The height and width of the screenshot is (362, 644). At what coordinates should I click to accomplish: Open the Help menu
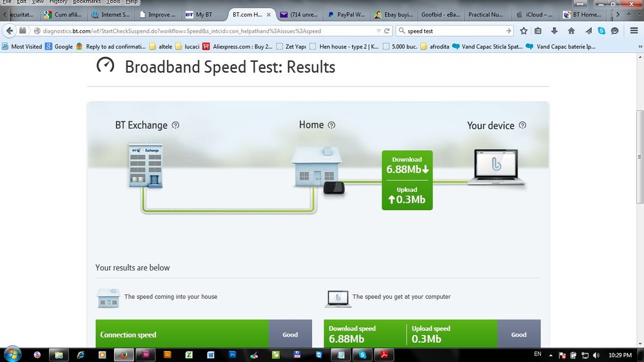coord(132,2)
